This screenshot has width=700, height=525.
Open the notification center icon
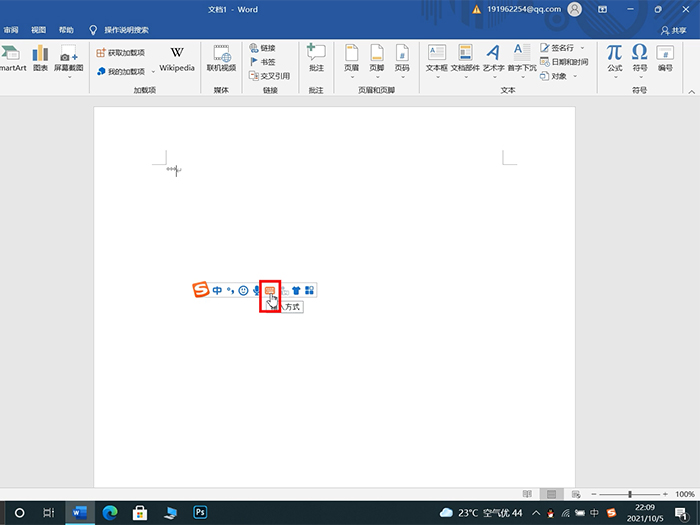tap(681, 513)
